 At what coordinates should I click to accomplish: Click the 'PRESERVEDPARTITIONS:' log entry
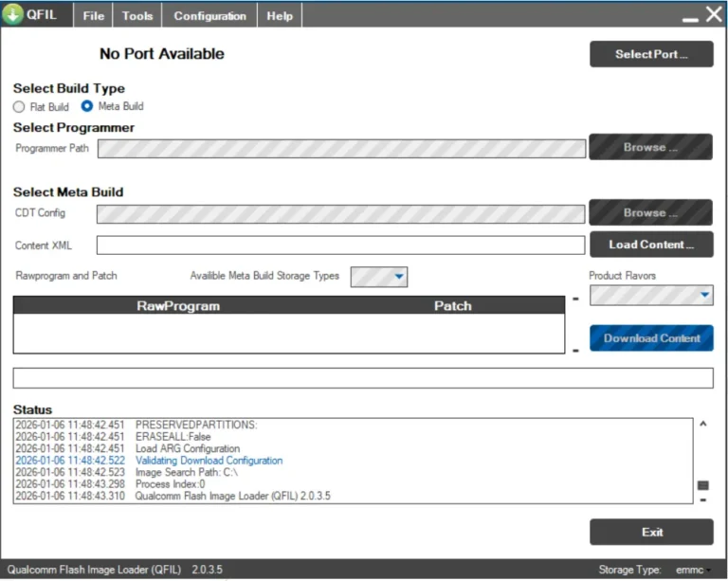[196, 425]
